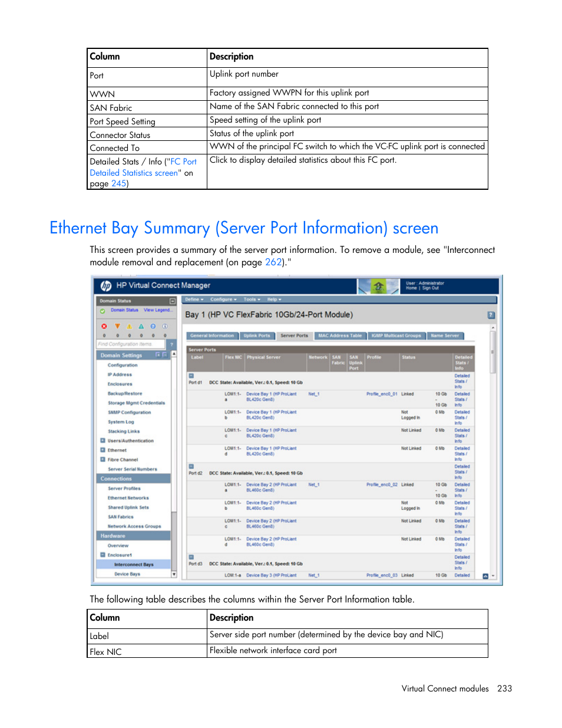The image size is (562, 728).
Task: Click the navigation tree scroll up arrow
Action: (174, 354)
